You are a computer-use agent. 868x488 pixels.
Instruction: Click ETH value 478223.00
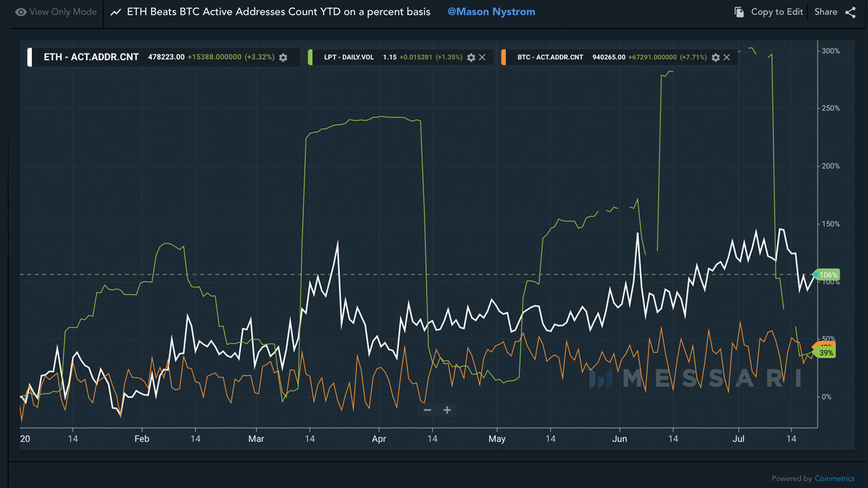coord(166,58)
